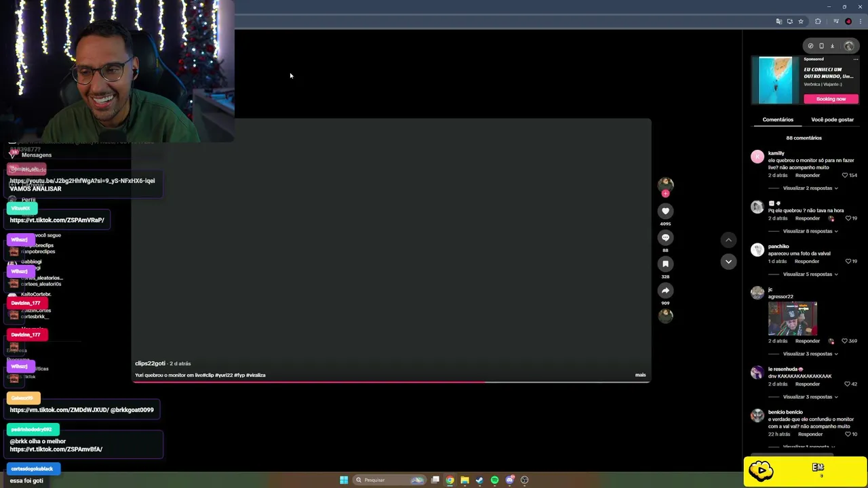Open the image attached to jc's comment
Screen dimensions: 868x488
(x=793, y=319)
